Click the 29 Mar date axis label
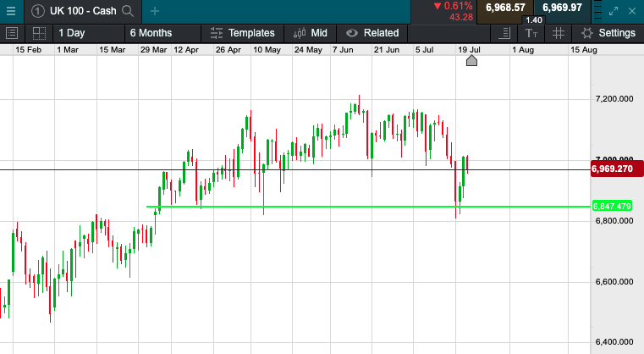The height and width of the screenshot is (354, 644). (x=153, y=50)
